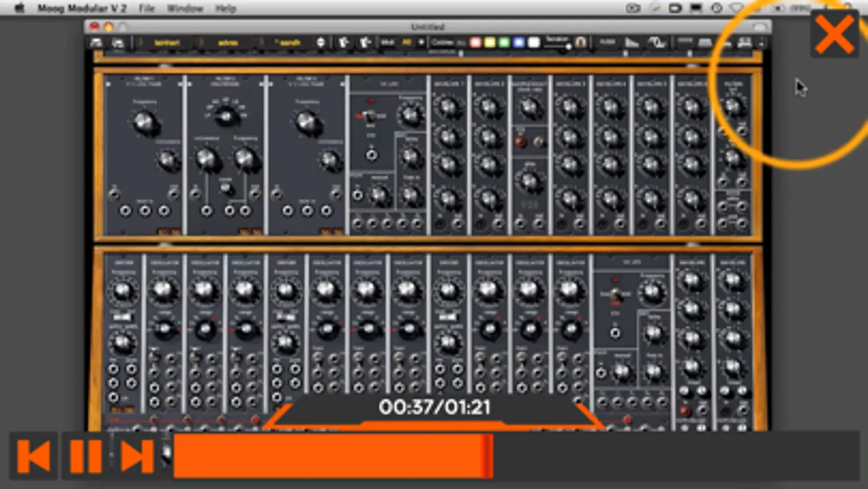The image size is (868, 489).
Task: Click the keyboard view icon in toolbar
Action: click(x=705, y=42)
